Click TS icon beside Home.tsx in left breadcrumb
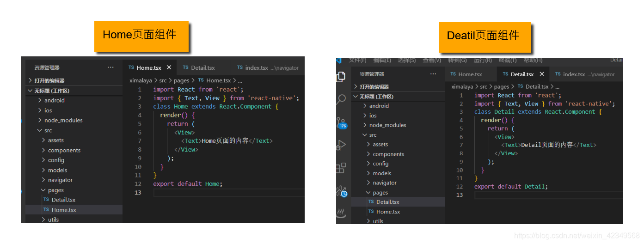 coord(201,80)
